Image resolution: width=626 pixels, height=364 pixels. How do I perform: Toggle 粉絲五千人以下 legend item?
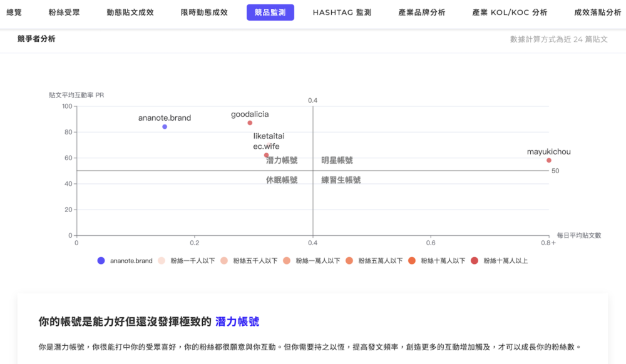point(249,261)
